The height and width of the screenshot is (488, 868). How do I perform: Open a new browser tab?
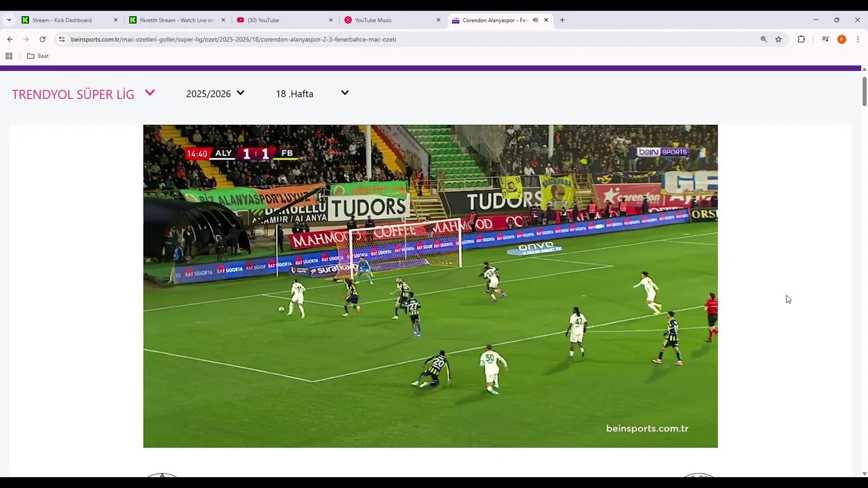click(x=562, y=20)
